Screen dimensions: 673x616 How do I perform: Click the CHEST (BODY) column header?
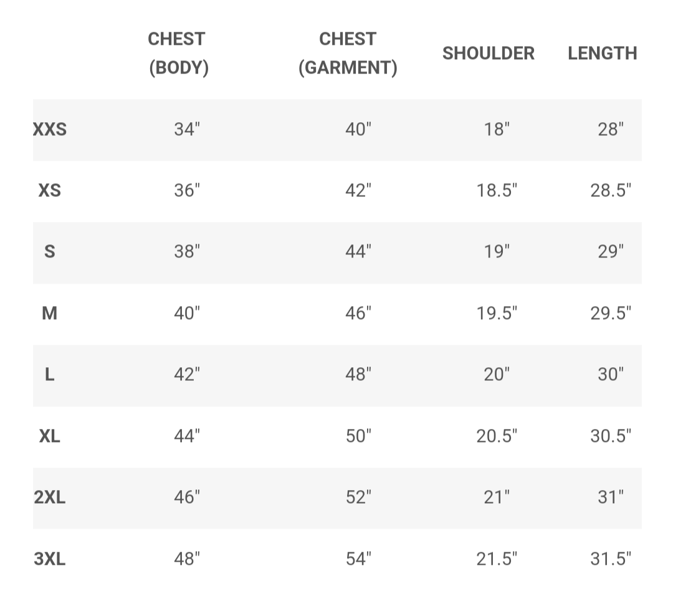coord(179,53)
